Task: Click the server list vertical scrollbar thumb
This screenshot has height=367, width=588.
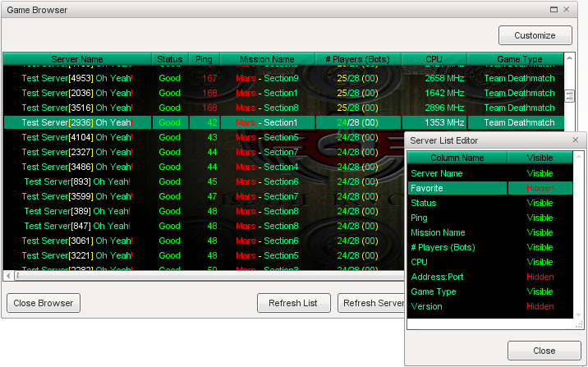Action: [569, 95]
